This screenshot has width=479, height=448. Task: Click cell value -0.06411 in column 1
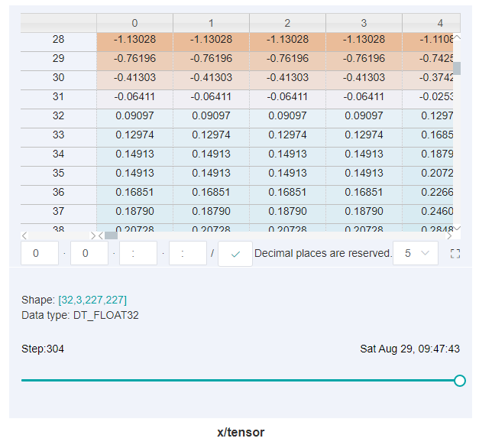pos(211,96)
